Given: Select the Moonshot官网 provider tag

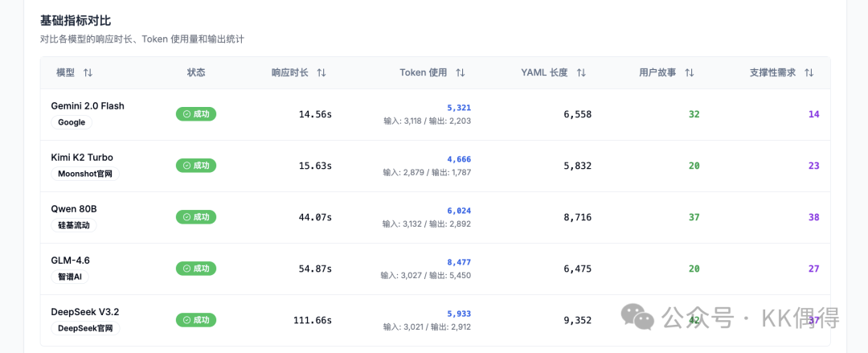Looking at the screenshot, I should 84,174.
